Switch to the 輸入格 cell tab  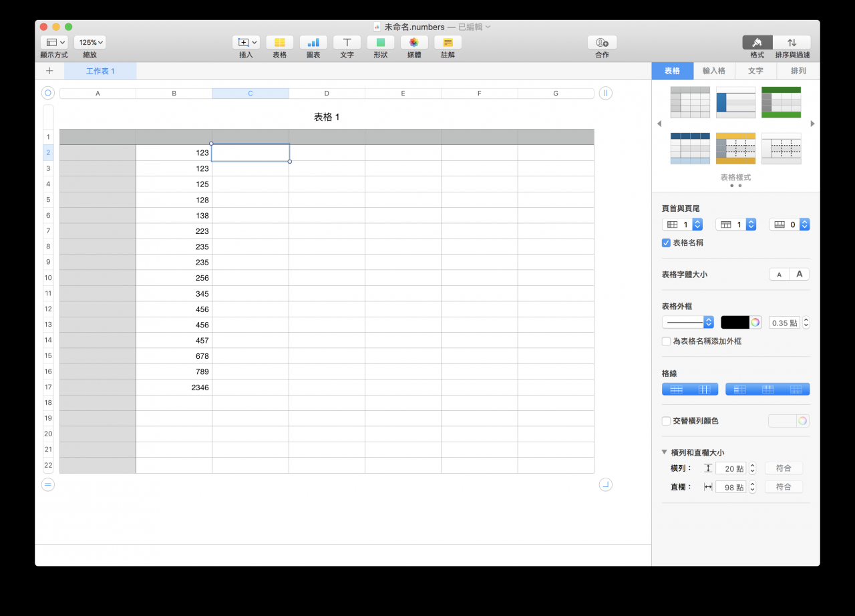(713, 71)
